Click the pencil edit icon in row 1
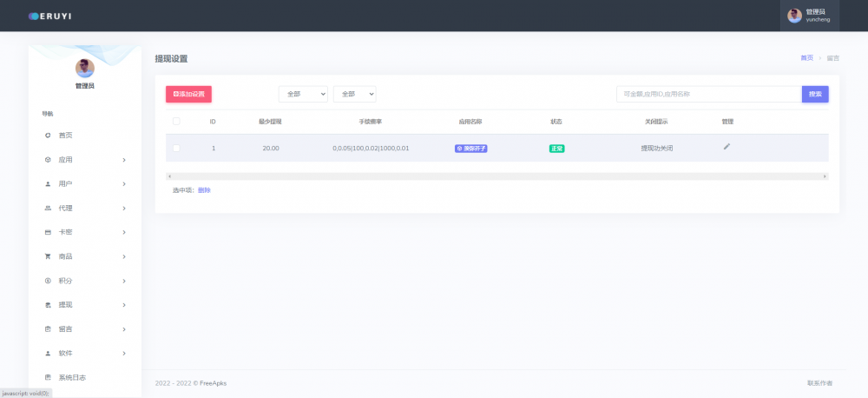The height and width of the screenshot is (398, 868). pos(727,147)
